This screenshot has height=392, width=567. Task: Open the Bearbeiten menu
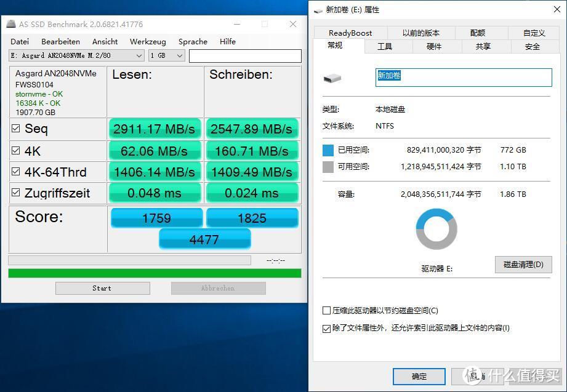tap(60, 42)
